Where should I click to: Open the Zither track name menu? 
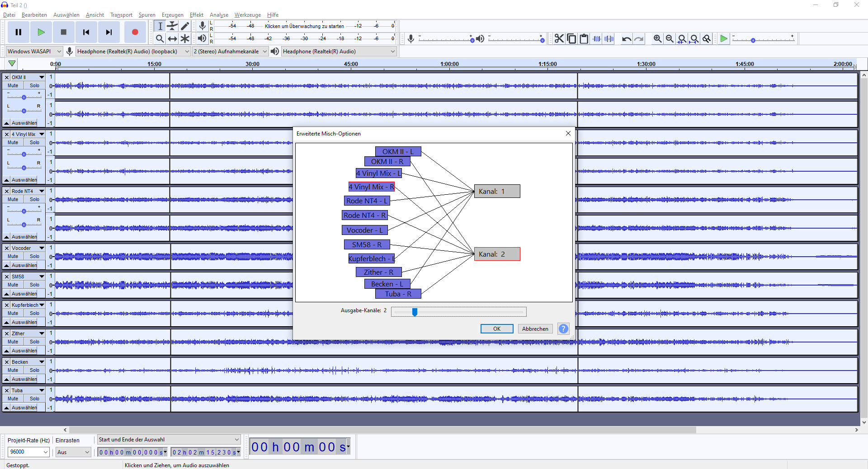pos(28,333)
